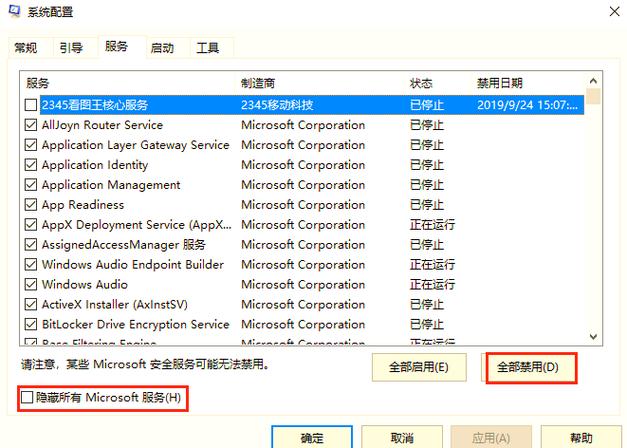The height and width of the screenshot is (448, 627).
Task: Uncheck App Readiness checkbox
Action: tap(31, 205)
